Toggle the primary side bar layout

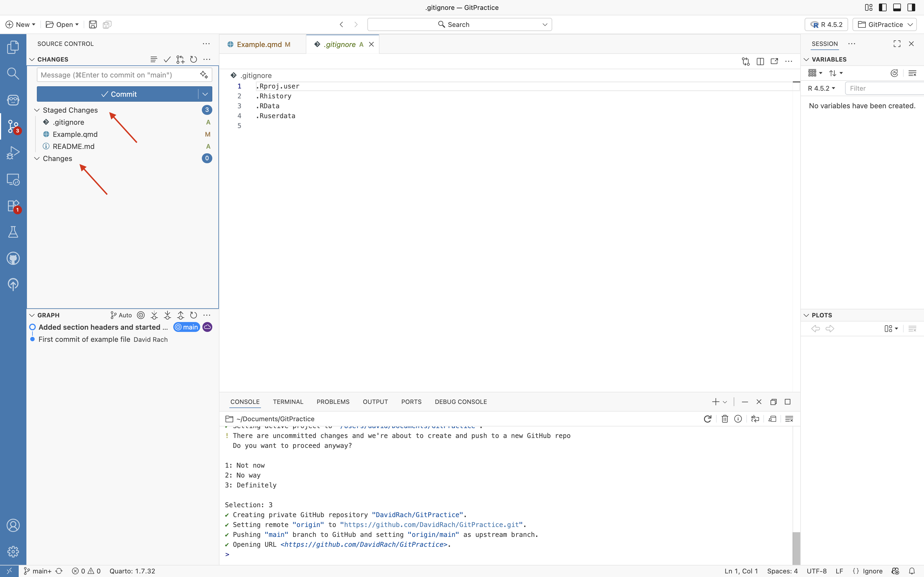pos(882,7)
